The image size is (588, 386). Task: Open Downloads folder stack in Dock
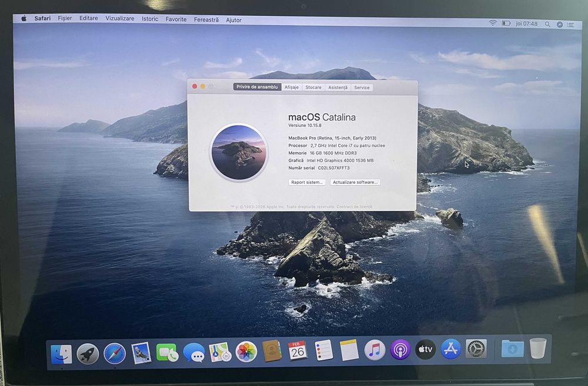coord(513,348)
